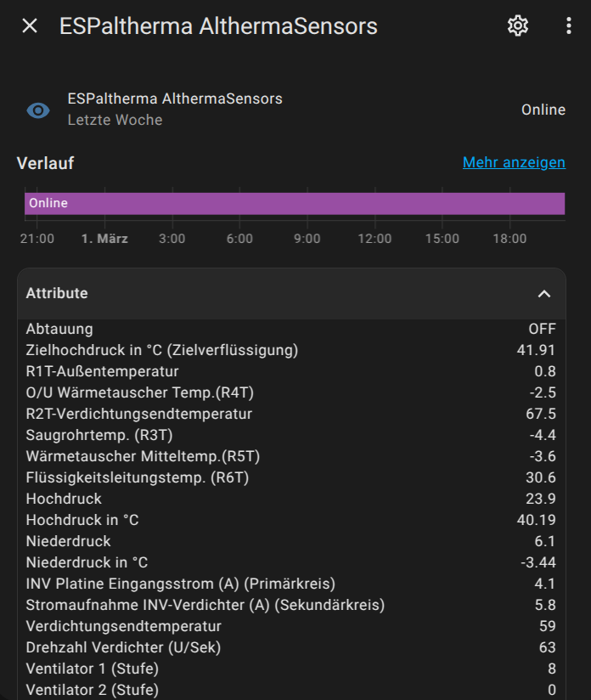The height and width of the screenshot is (700, 591).
Task: Select the Abtauung attribute row
Action: pos(291,329)
